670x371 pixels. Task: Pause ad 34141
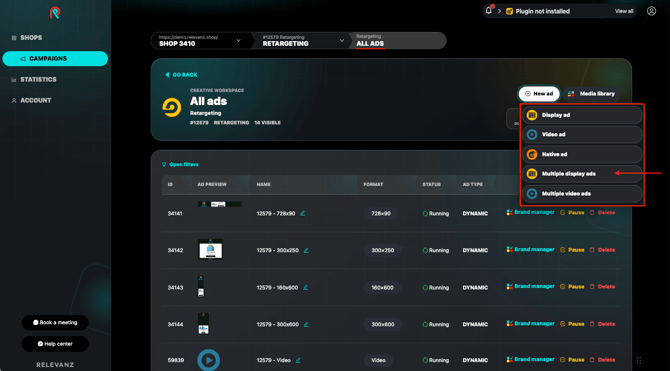(x=572, y=212)
